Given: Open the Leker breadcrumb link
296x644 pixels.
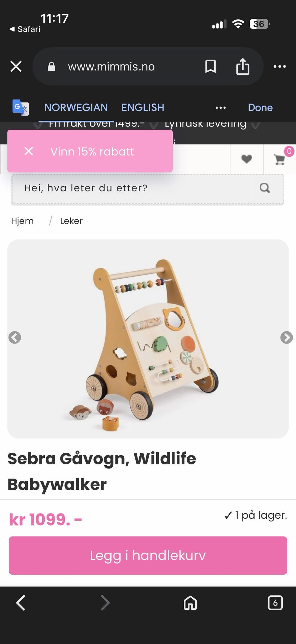Looking at the screenshot, I should [x=71, y=221].
